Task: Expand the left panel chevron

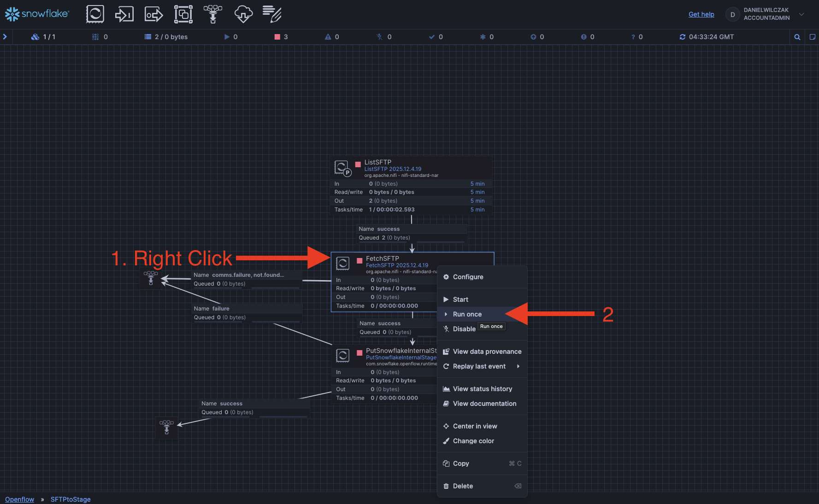Action: 5,37
